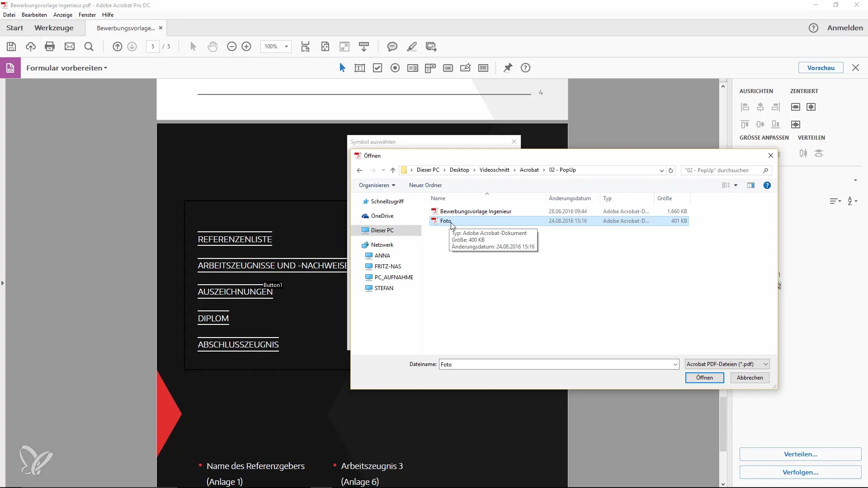
Task: Open the Dateiname input field
Action: coord(556,364)
